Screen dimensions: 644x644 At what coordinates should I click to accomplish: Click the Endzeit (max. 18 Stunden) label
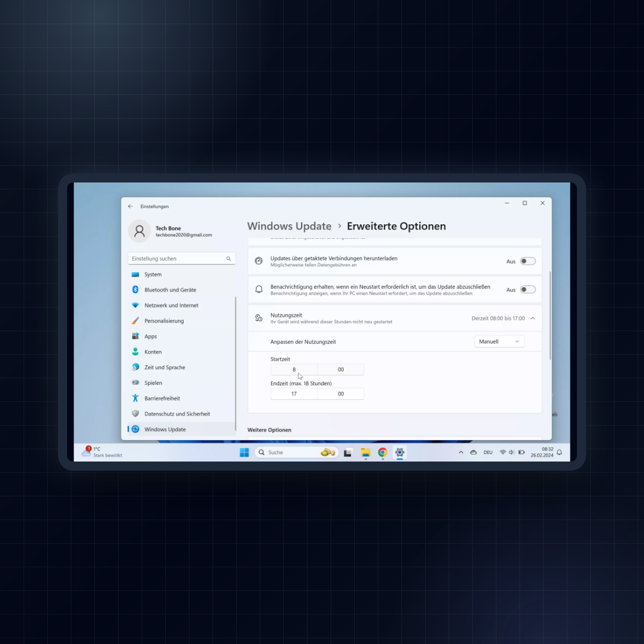click(x=301, y=383)
